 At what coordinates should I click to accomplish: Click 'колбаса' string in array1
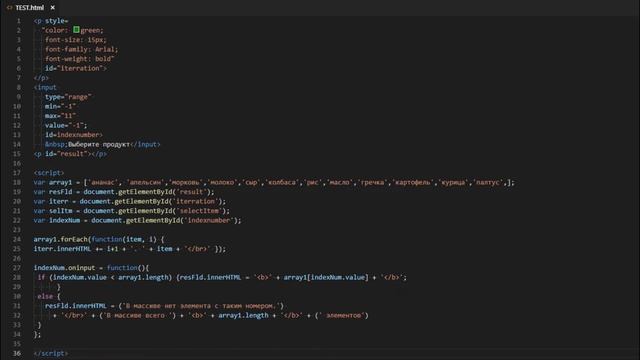[282, 182]
